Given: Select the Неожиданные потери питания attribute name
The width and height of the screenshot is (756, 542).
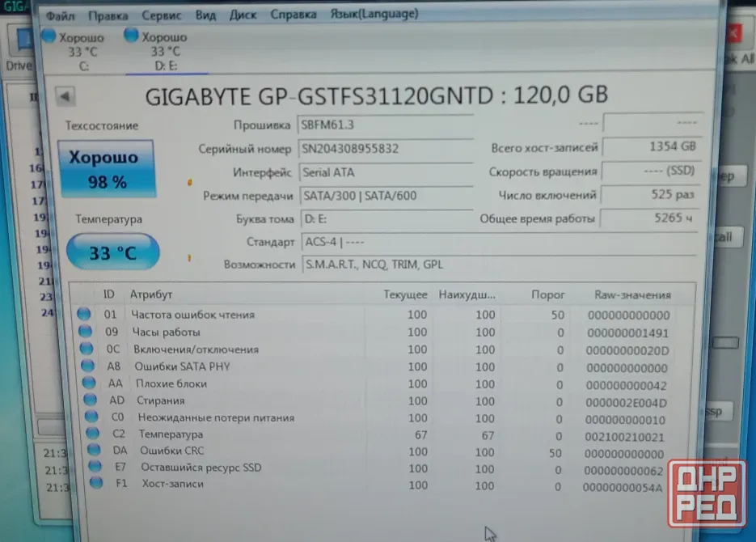Looking at the screenshot, I should [217, 417].
